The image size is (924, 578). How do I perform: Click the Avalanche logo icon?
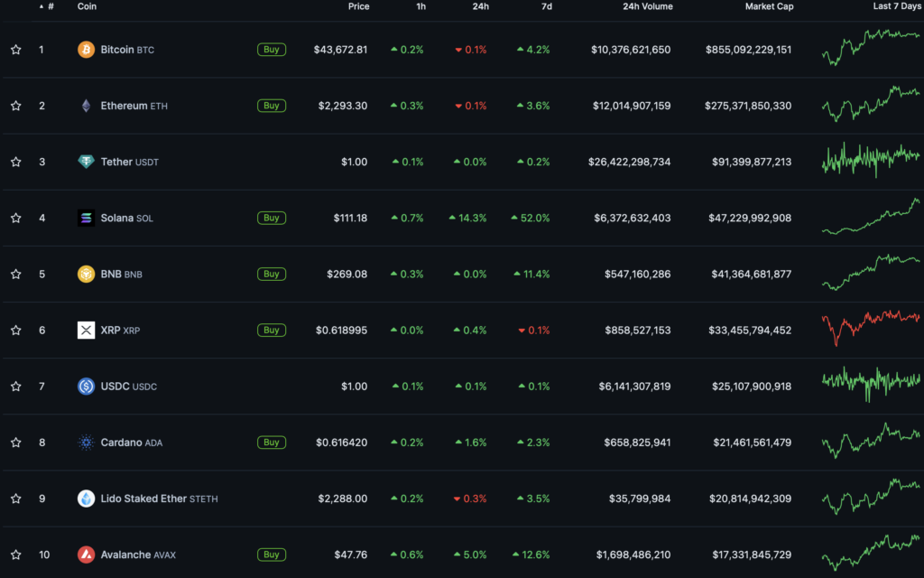(86, 555)
